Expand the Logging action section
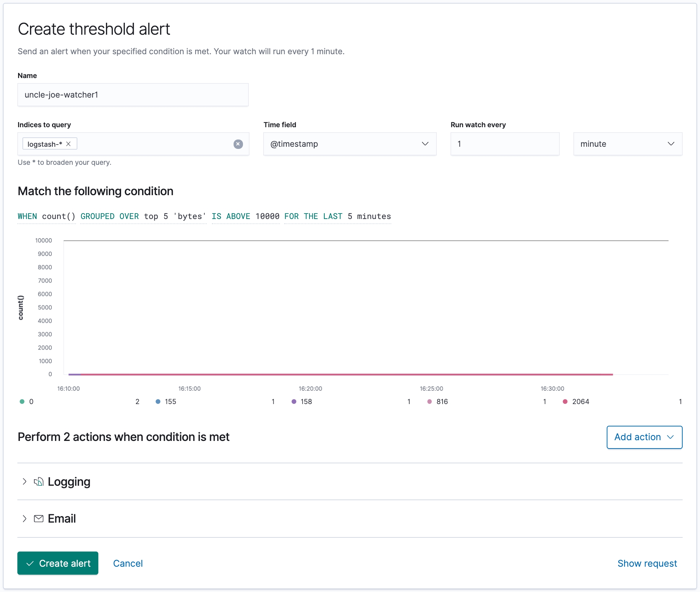700x592 pixels. [x=25, y=482]
